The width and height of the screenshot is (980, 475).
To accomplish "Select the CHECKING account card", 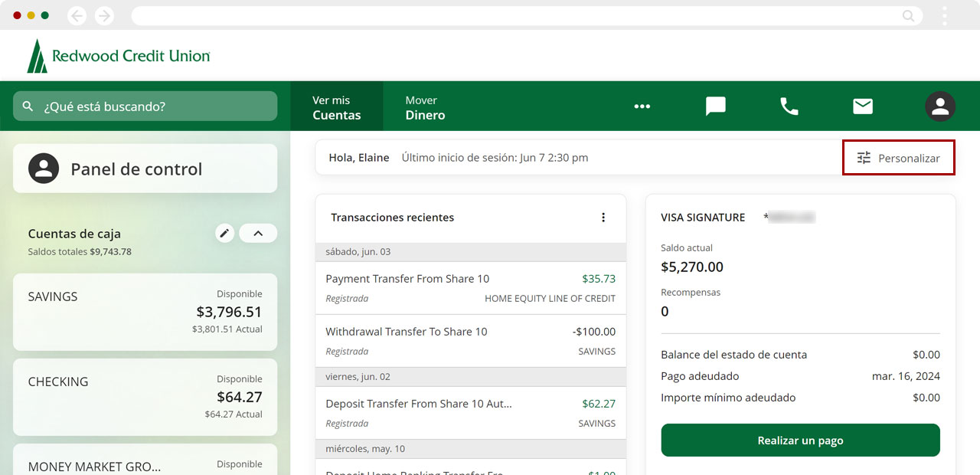I will coord(145,397).
